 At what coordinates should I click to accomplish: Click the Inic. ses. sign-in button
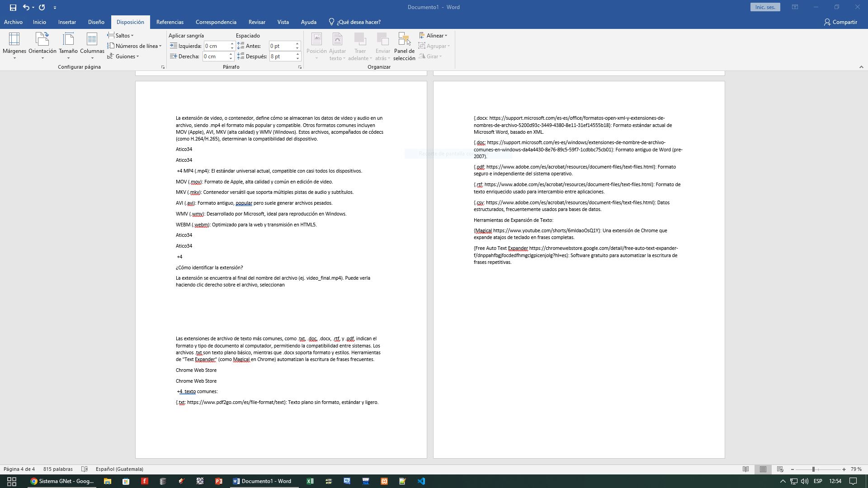pos(765,7)
